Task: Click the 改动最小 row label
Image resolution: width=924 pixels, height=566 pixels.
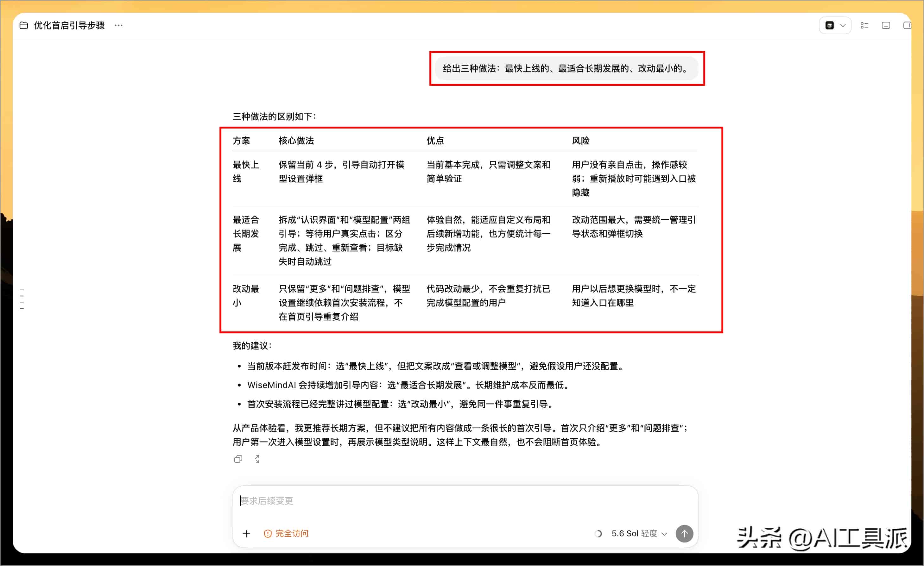Action: [246, 296]
